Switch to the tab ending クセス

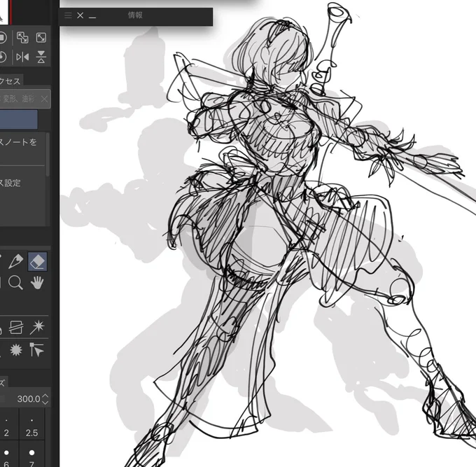[x=11, y=81]
